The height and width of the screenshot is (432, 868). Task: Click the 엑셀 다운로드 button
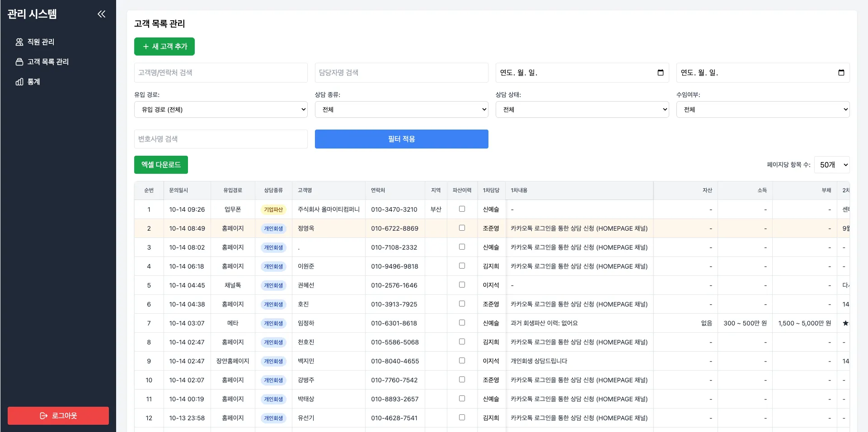pyautogui.click(x=161, y=164)
